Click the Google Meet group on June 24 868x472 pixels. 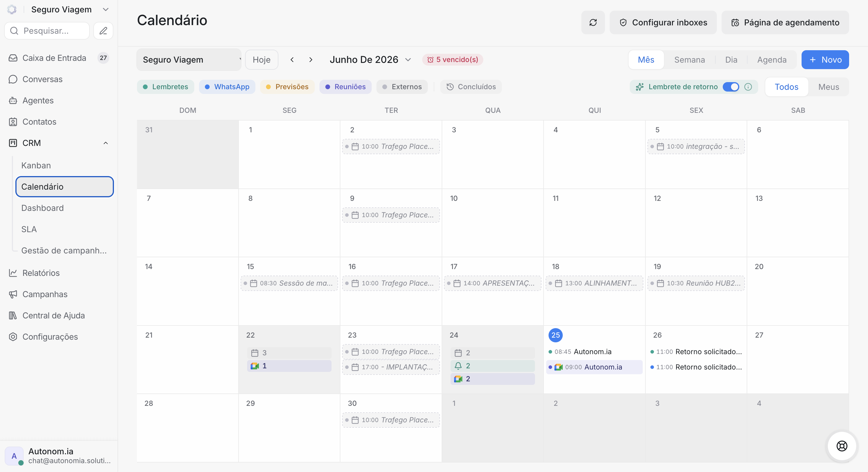[x=492, y=379]
